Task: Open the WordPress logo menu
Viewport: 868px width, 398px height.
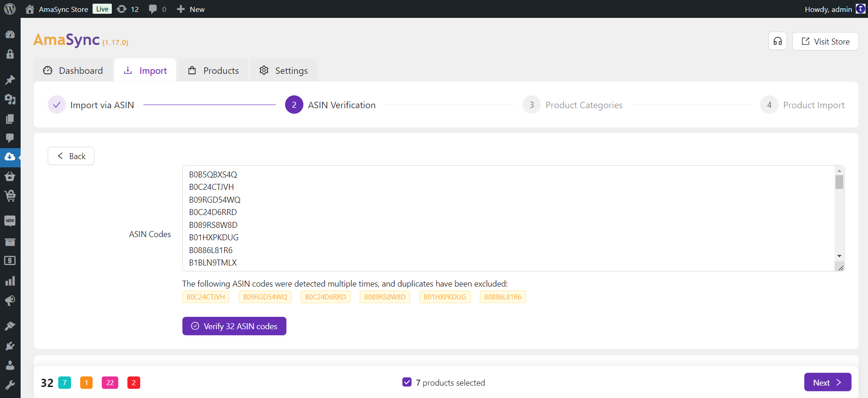Action: (10, 9)
